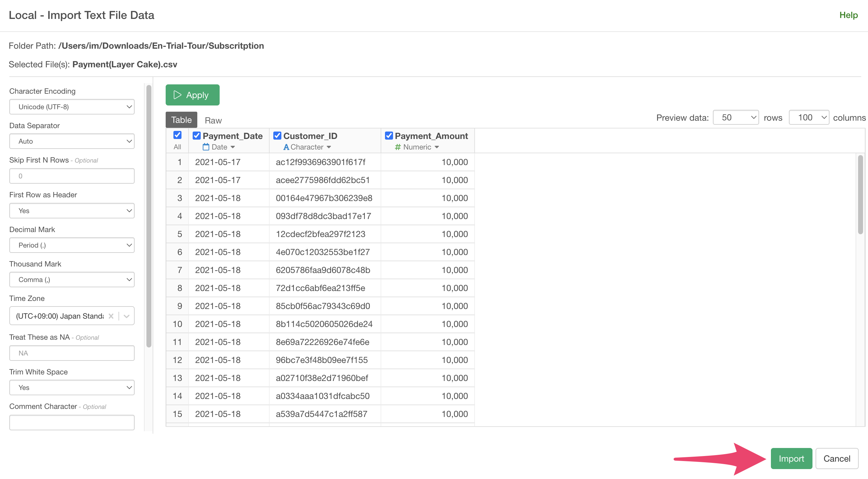
Task: Click the Skip First N Rows input field
Action: (x=72, y=176)
